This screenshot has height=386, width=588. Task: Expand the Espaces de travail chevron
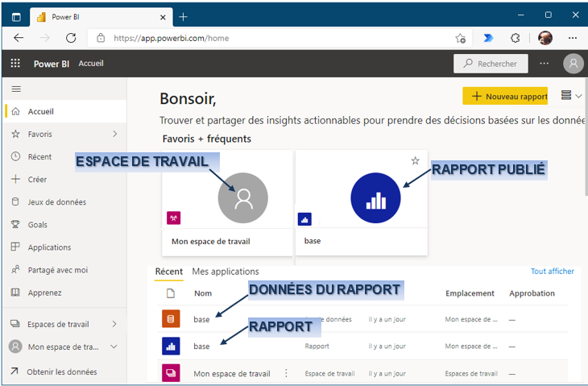[114, 324]
